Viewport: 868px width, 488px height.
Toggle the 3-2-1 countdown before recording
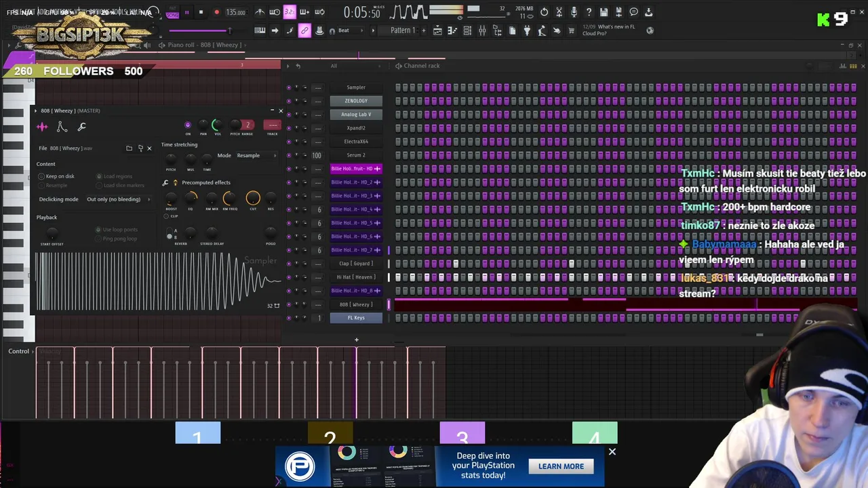(x=290, y=12)
